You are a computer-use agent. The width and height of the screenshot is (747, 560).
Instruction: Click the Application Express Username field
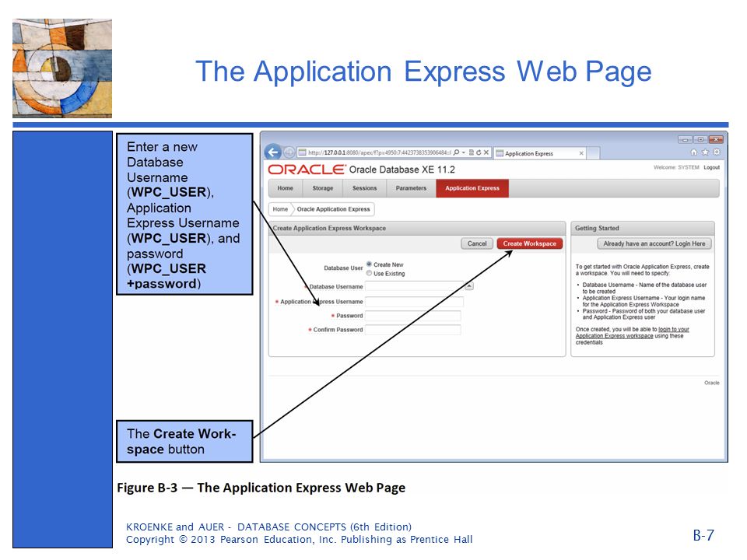tap(414, 302)
